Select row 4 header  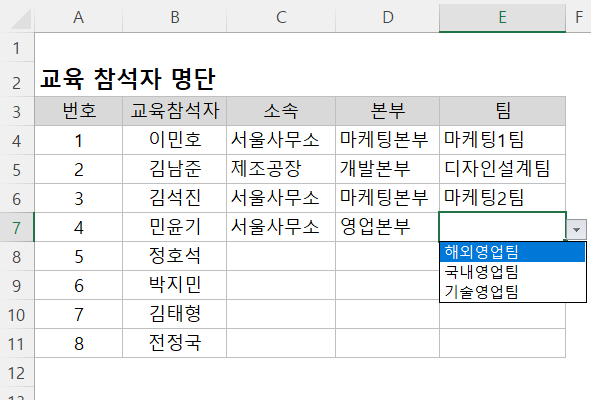17,141
